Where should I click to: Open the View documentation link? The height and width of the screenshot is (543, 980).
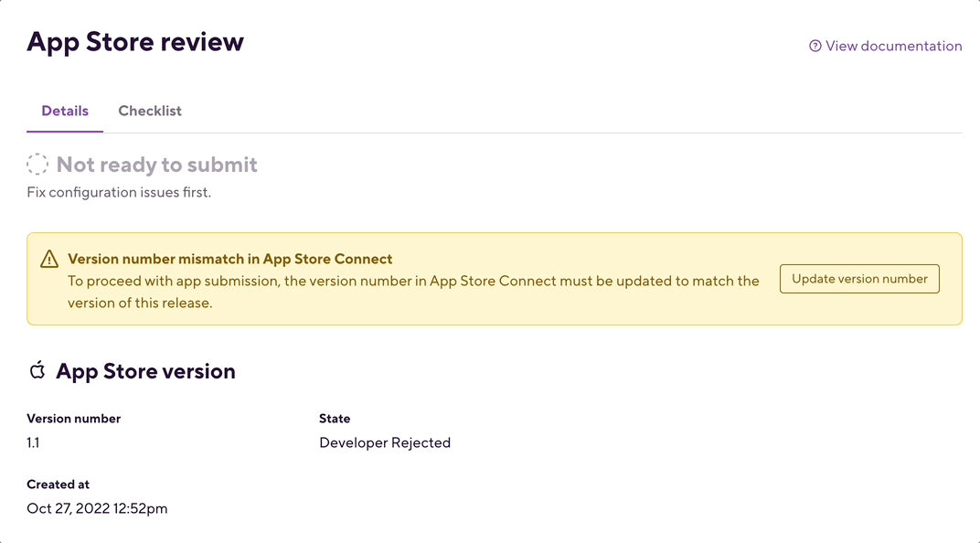pos(893,46)
